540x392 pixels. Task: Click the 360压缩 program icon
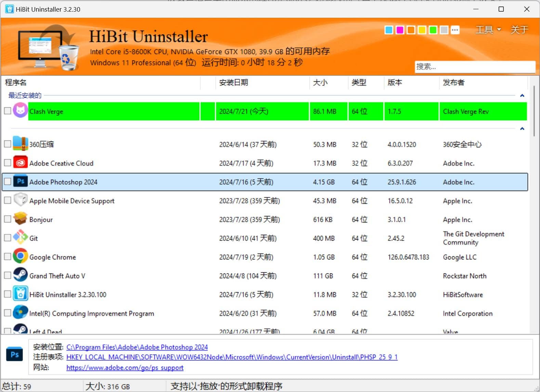pyautogui.click(x=20, y=144)
